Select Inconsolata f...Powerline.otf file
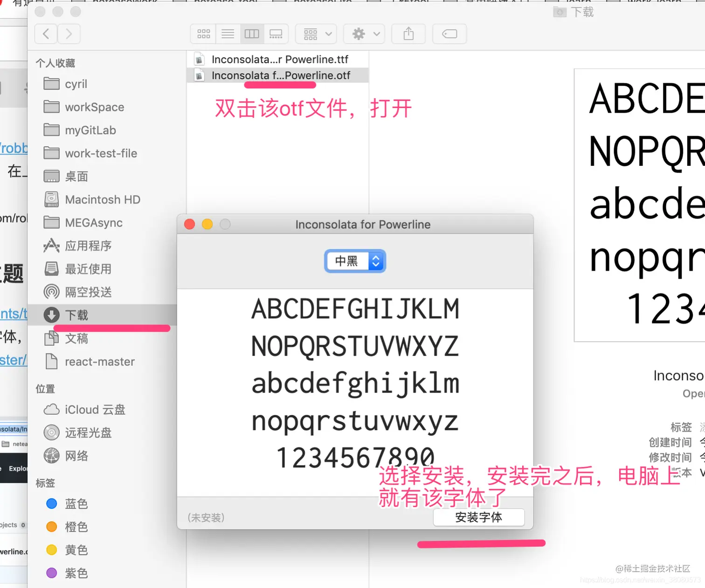Image resolution: width=705 pixels, height=588 pixels. point(278,75)
